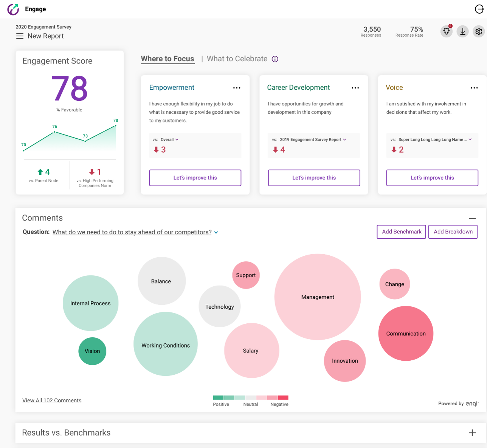Open report settings via the gear icon
Image resolution: width=487 pixels, height=448 pixels.
pyautogui.click(x=478, y=31)
